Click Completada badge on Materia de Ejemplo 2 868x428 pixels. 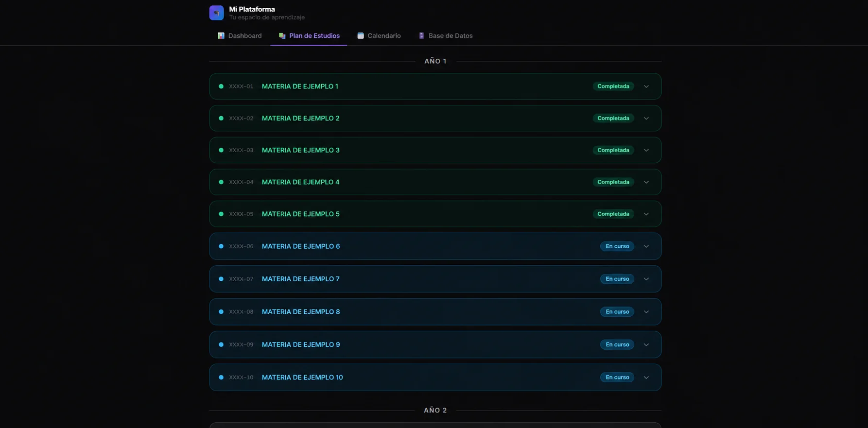pos(613,118)
